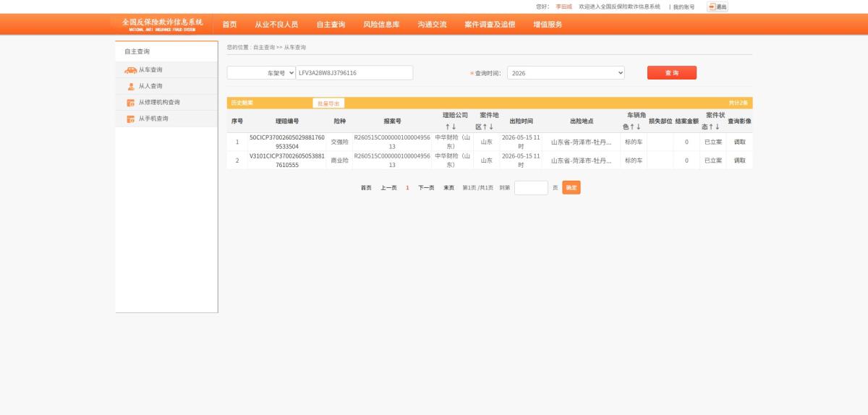Sort descending by 案件状态 column arrow
This screenshot has width=868, height=415.
(718, 127)
